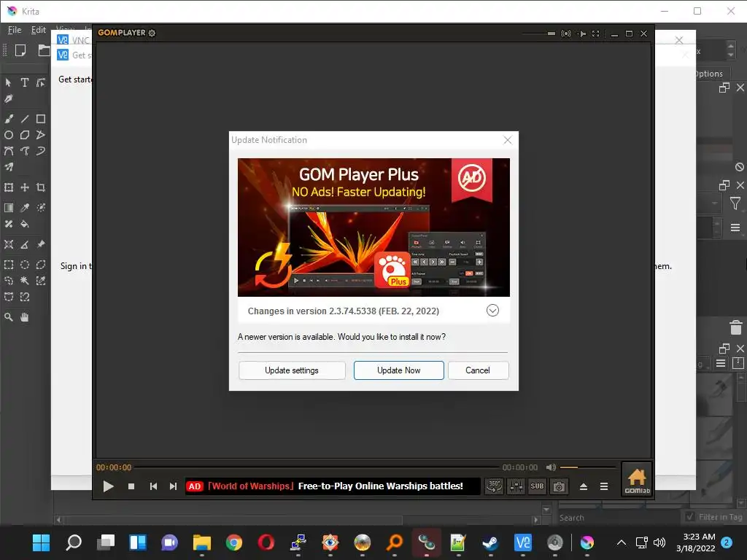Image resolution: width=747 pixels, height=560 pixels.
Task: Open the GOM Player control panel equalizer icon
Action: point(516,486)
